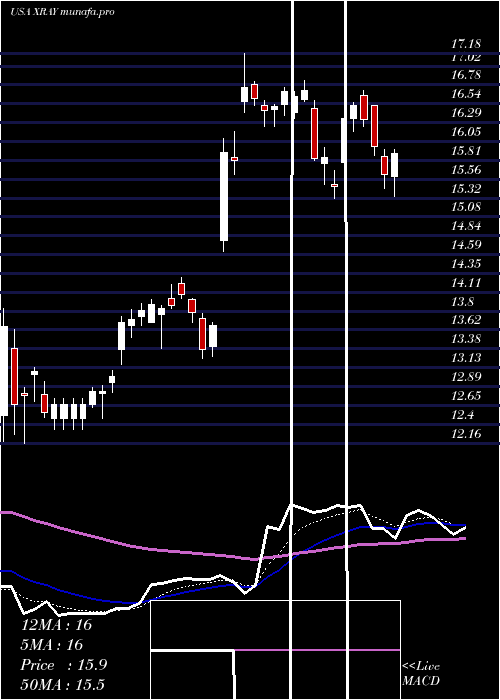Select the 14.84 price axis label
The width and height of the screenshot is (500, 700).
point(466,225)
